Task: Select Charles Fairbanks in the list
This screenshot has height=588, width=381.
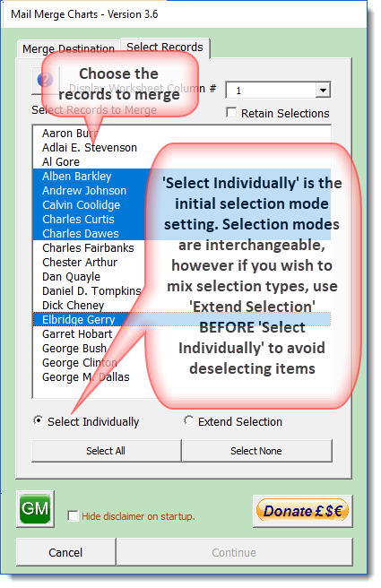Action: (x=88, y=248)
